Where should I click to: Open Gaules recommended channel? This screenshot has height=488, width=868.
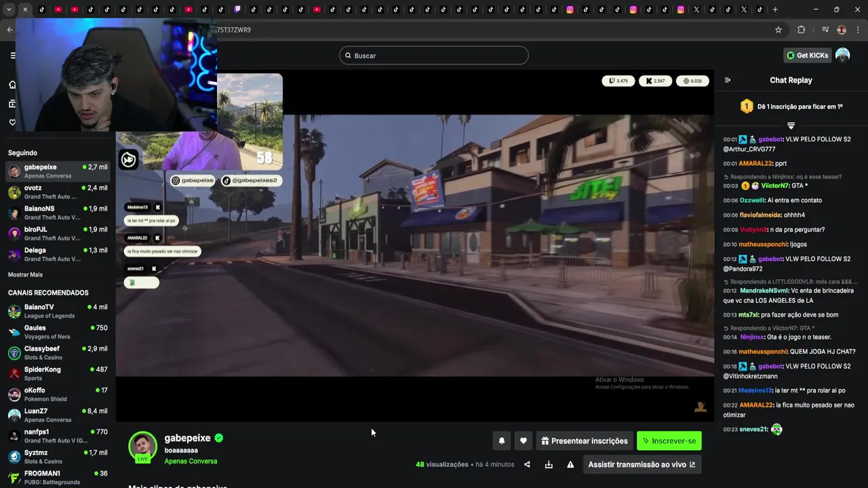[x=58, y=332]
